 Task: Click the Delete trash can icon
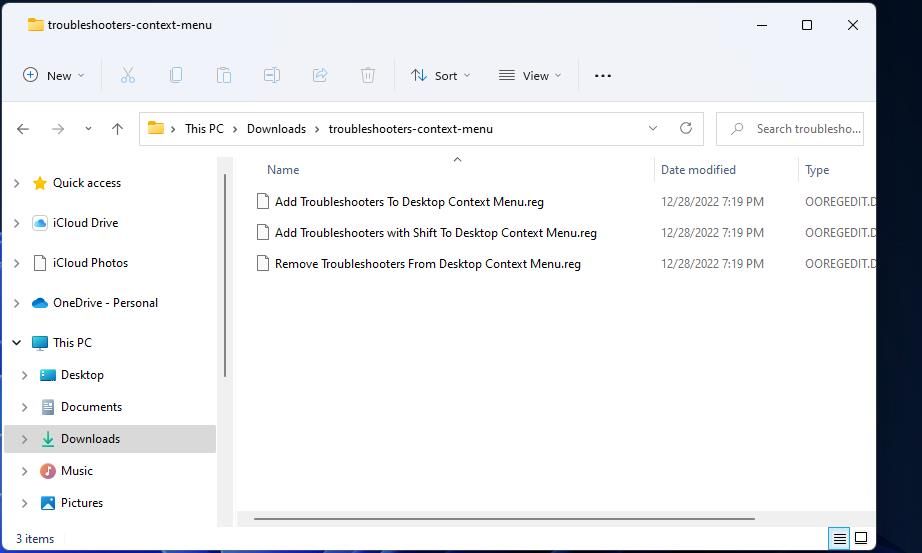368,75
